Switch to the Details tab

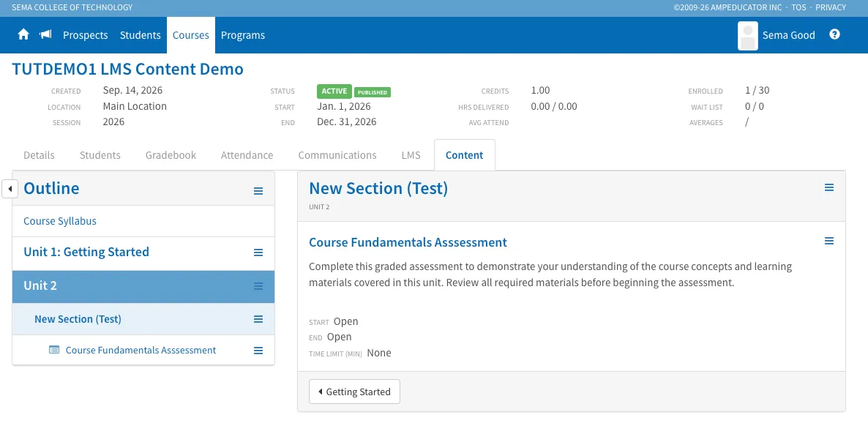[x=39, y=155]
